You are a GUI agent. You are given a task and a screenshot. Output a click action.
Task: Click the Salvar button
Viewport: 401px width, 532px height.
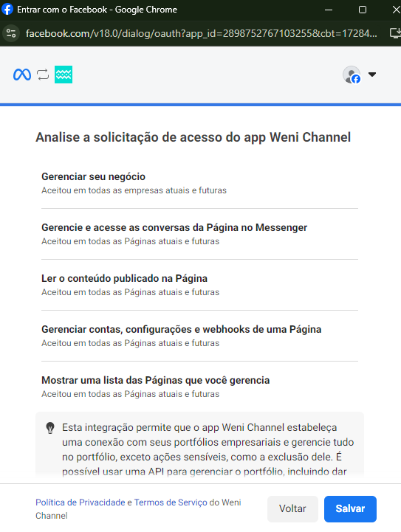click(x=350, y=508)
